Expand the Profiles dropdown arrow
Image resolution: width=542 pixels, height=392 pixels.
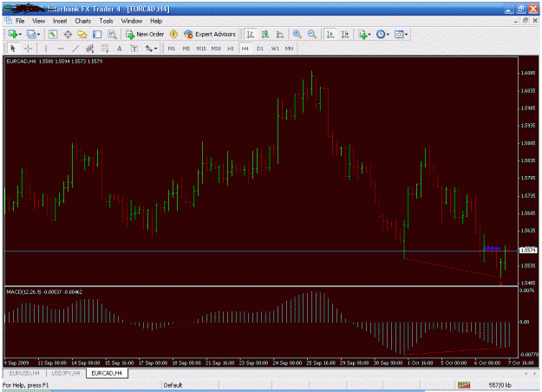(x=38, y=34)
